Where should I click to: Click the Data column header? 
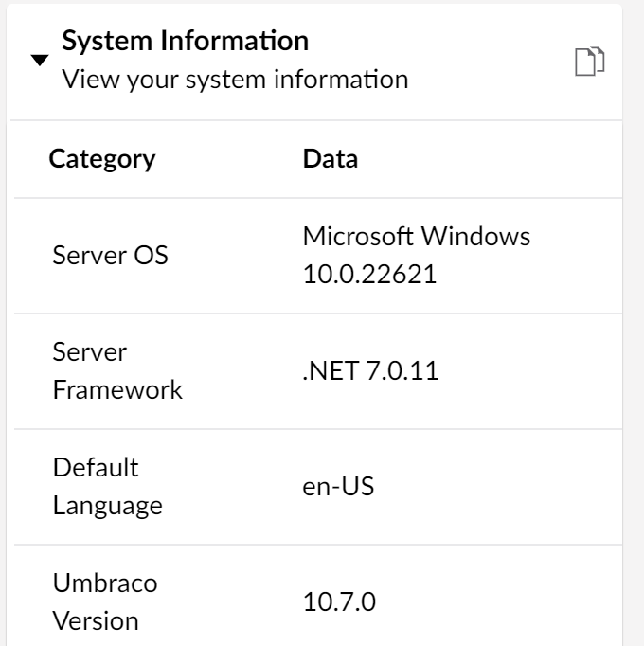tap(330, 158)
